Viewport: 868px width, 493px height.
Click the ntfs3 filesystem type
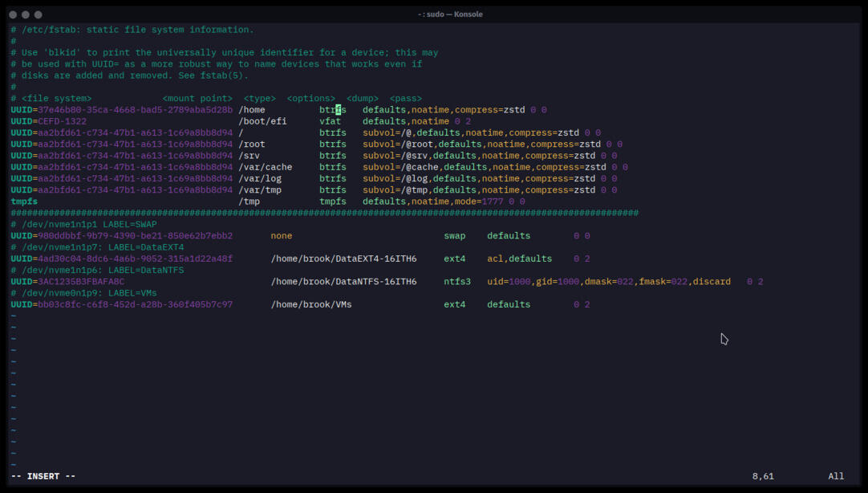[457, 281]
